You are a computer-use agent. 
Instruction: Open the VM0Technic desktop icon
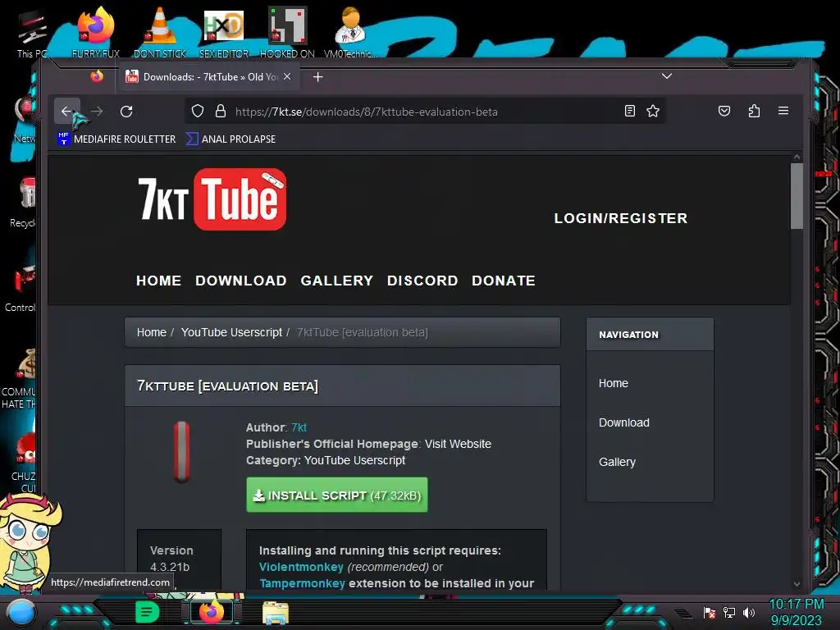point(350,33)
